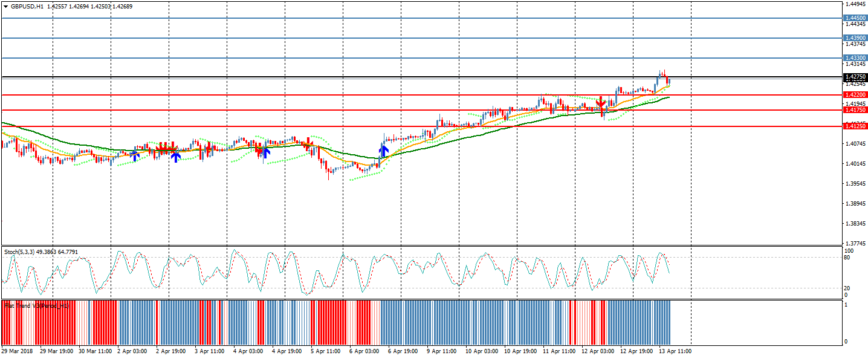
Task: Click the blue up arrow near 6 Apr 03:00
Action: pyautogui.click(x=383, y=149)
